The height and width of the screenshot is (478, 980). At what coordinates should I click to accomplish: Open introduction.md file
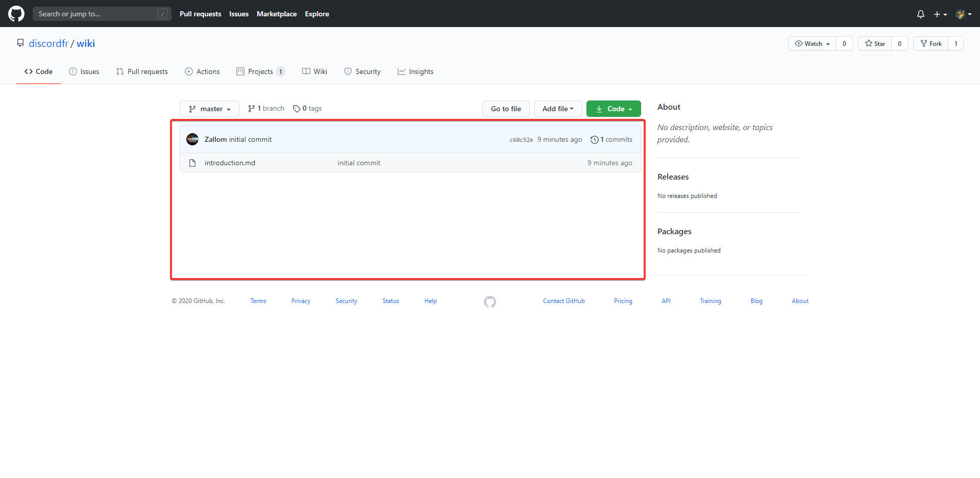(x=230, y=163)
